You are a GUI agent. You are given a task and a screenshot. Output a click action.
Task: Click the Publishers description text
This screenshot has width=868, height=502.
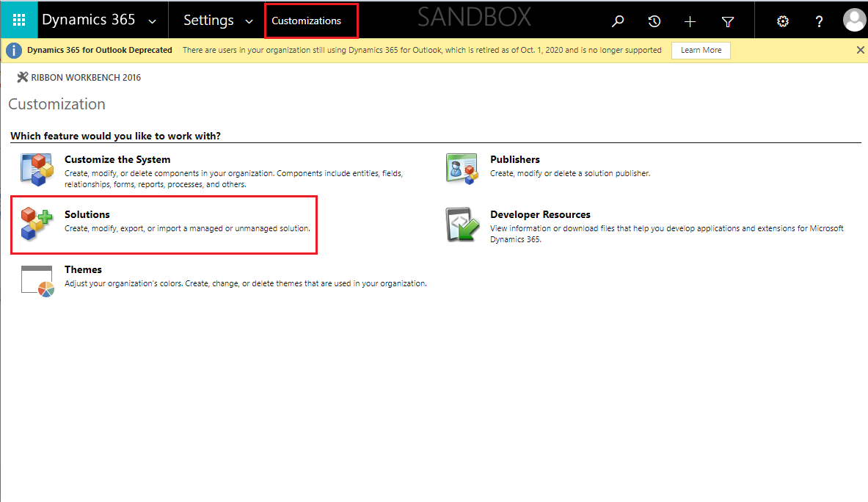click(570, 173)
